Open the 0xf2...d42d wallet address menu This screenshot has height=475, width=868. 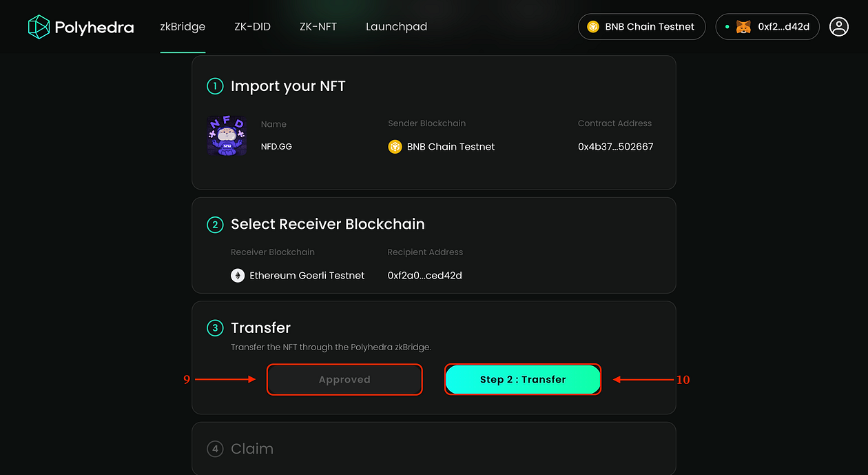767,27
